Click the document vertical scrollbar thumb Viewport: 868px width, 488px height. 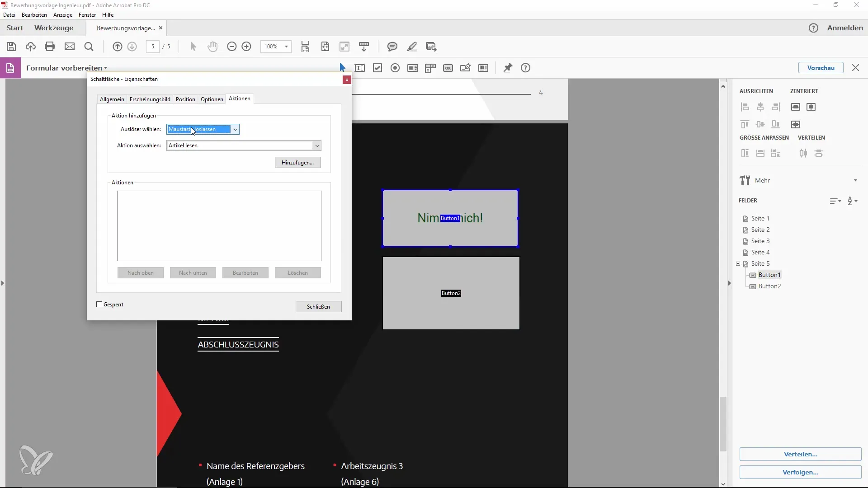[723, 424]
